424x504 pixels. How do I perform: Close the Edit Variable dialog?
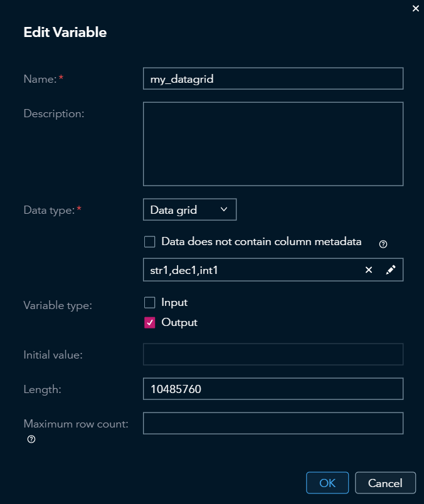(x=415, y=9)
